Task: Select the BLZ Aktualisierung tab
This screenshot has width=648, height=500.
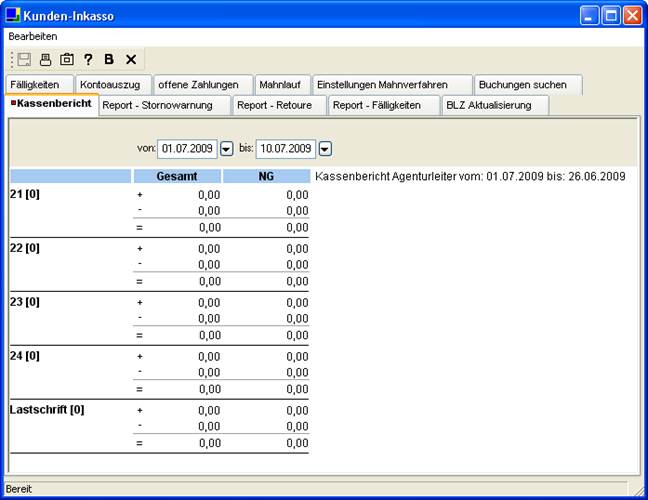Action: (490, 105)
